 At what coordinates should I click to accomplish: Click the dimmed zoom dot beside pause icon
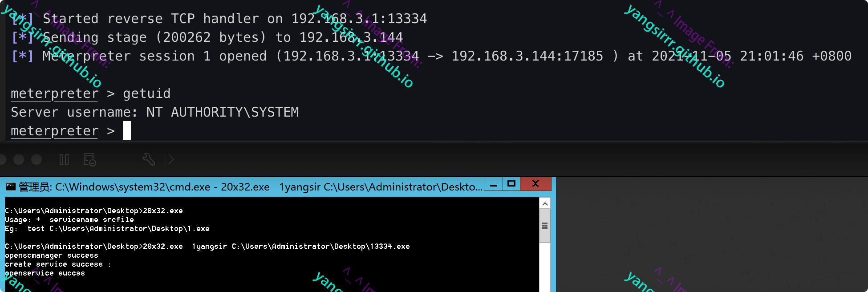(x=37, y=159)
